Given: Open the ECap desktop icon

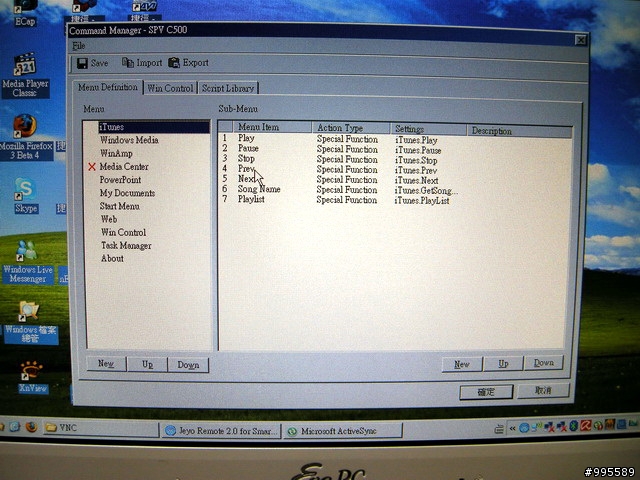Looking at the screenshot, I should pyautogui.click(x=24, y=13).
